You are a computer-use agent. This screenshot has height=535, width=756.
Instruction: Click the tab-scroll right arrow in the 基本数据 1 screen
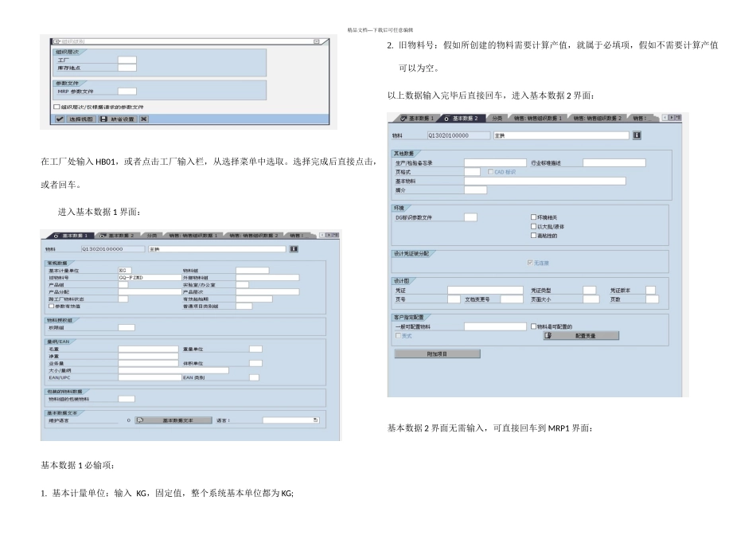(x=329, y=235)
